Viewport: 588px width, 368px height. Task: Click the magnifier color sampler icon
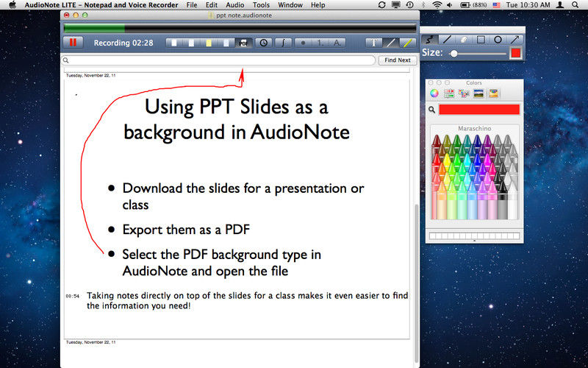pos(432,110)
